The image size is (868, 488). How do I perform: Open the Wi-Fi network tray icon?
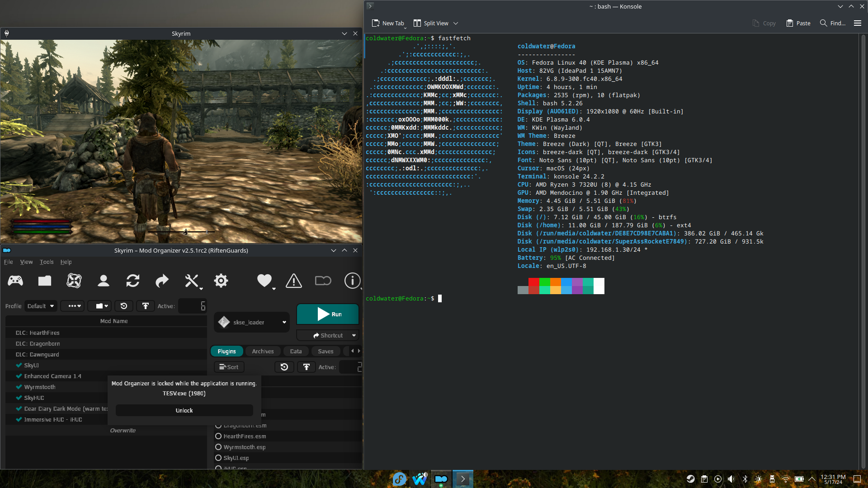coord(786,479)
